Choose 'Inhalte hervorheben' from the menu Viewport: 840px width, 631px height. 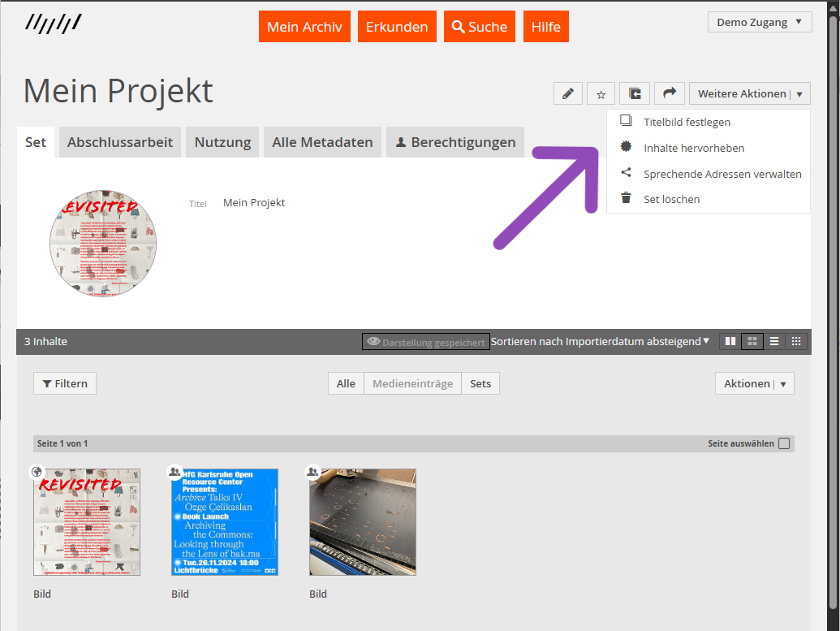pos(693,148)
